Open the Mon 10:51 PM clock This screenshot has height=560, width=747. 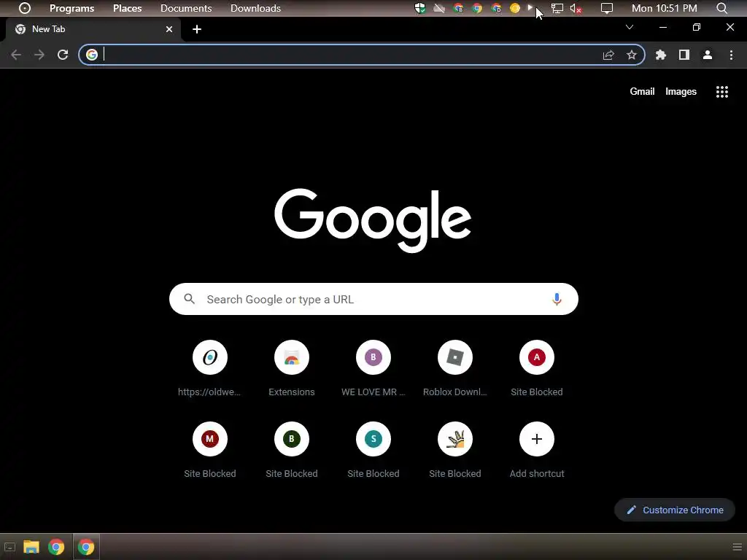tap(664, 8)
